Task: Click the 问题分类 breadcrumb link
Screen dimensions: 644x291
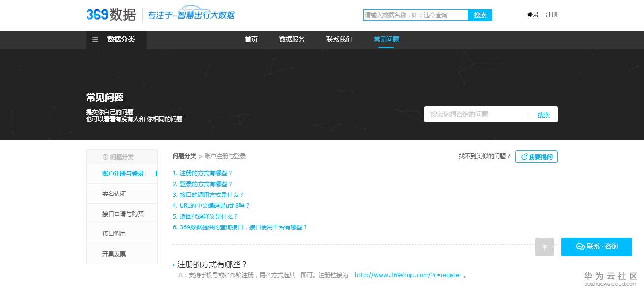Action: [x=184, y=156]
